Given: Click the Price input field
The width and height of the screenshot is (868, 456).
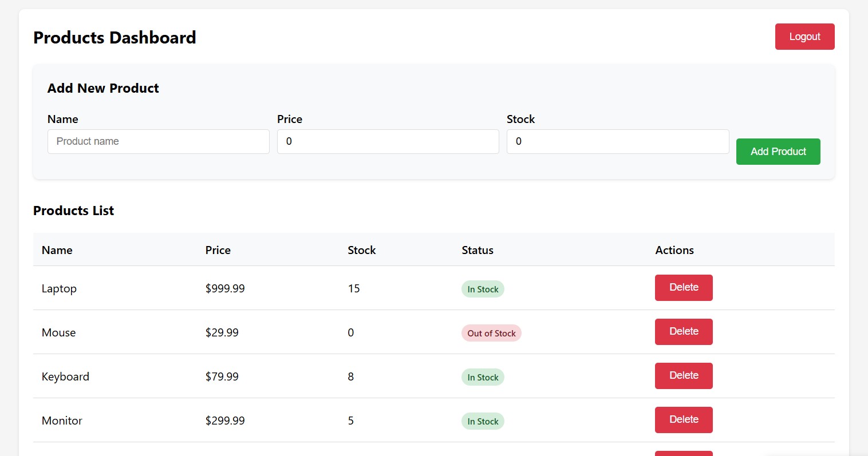Looking at the screenshot, I should 388,141.
